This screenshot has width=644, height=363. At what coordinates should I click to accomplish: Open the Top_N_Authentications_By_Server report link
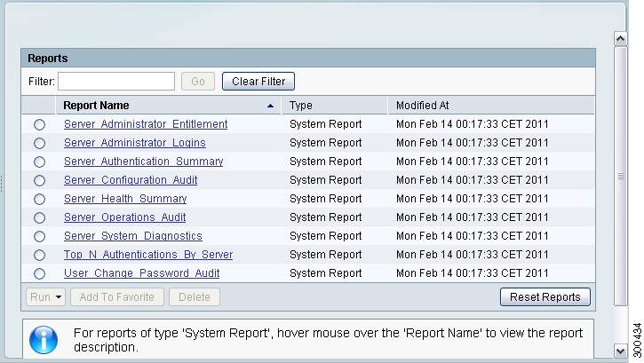point(148,255)
